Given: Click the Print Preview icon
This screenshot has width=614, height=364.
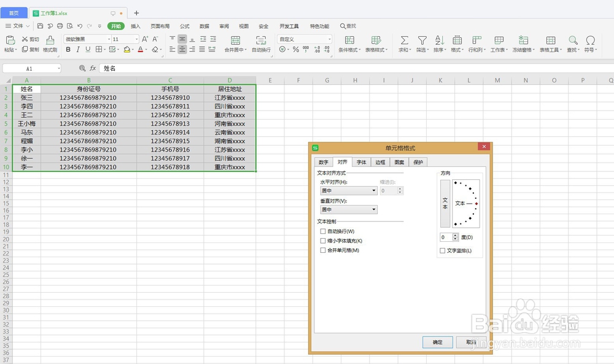Looking at the screenshot, I should 70,26.
